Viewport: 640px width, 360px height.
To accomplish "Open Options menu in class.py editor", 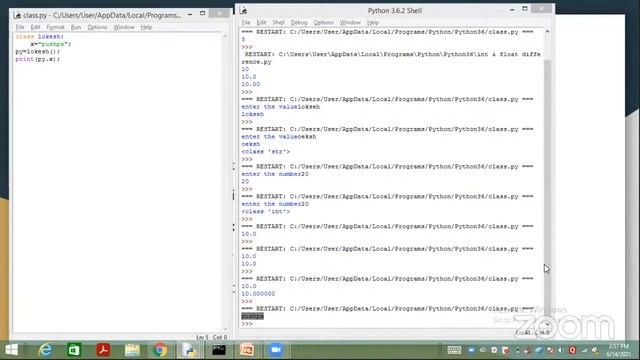I will [x=97, y=27].
